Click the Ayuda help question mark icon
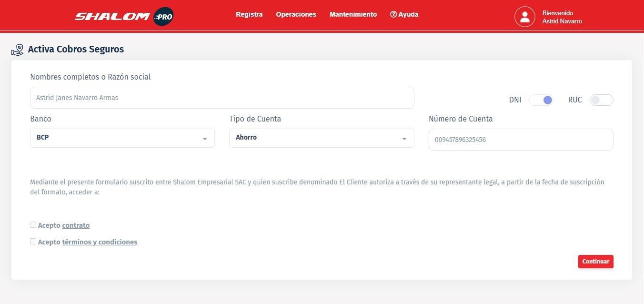This screenshot has height=304, width=644. pyautogui.click(x=393, y=15)
